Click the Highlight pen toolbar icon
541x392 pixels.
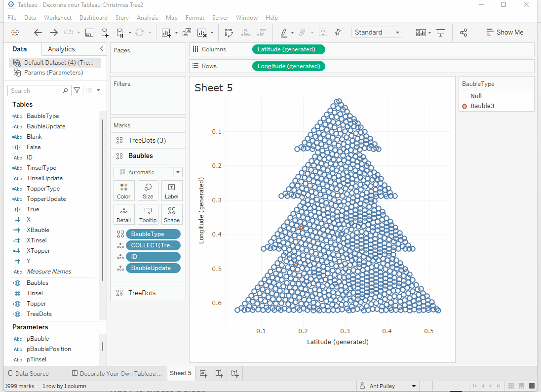tap(284, 33)
